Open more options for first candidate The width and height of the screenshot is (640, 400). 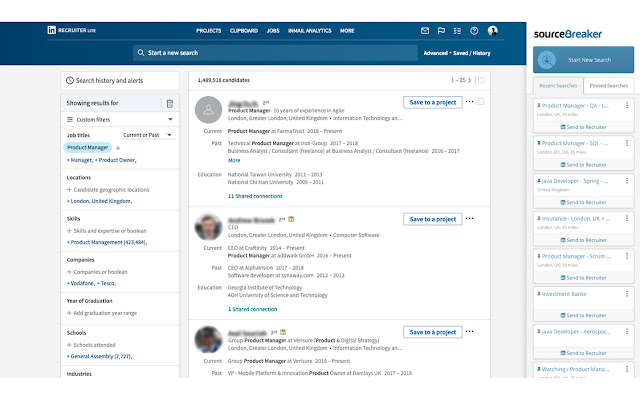pyautogui.click(x=469, y=102)
